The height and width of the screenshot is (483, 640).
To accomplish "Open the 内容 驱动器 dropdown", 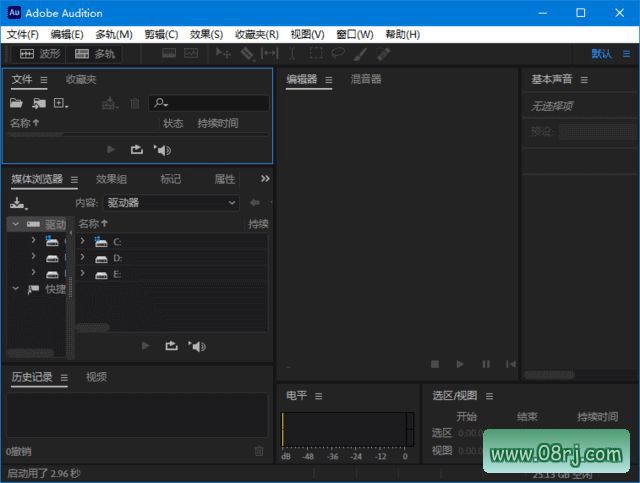I will click(171, 203).
